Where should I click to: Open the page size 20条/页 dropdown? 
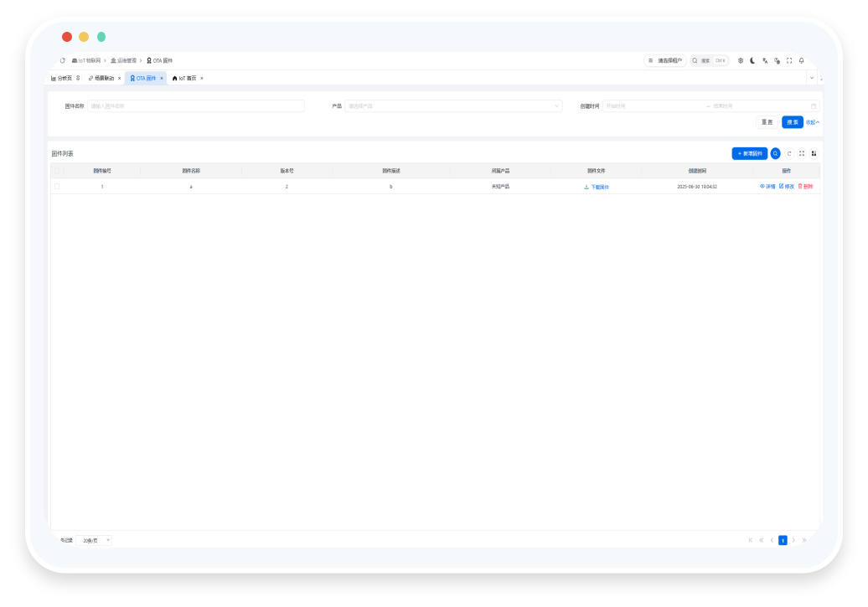[x=96, y=540]
